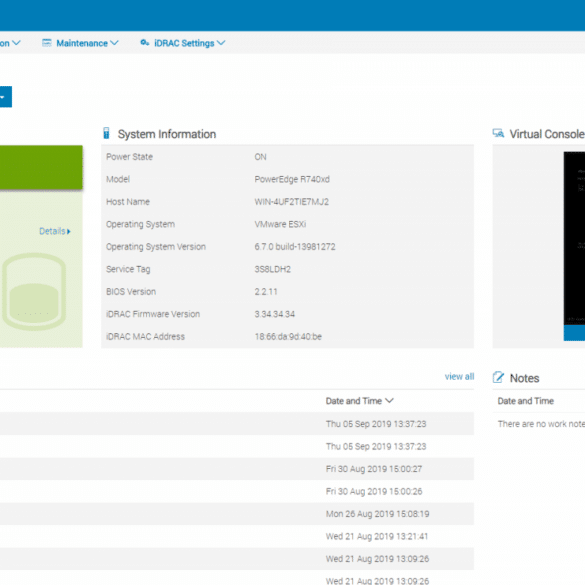Click the Power State label
Image resolution: width=585 pixels, height=585 pixels.
click(x=129, y=157)
